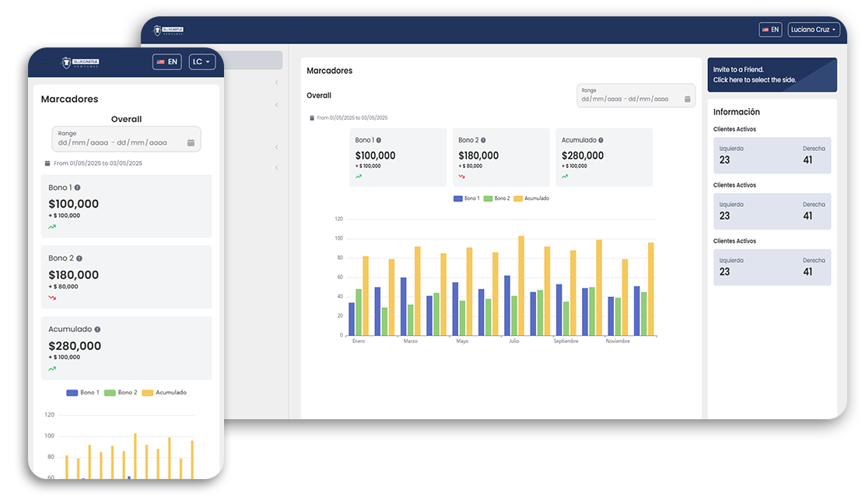
Task: Tap info icon beside mobile Bono 1 card
Action: click(77, 187)
